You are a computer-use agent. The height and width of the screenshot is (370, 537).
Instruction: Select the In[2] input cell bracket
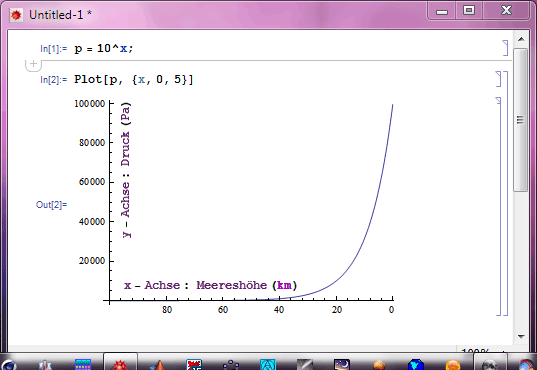point(499,79)
